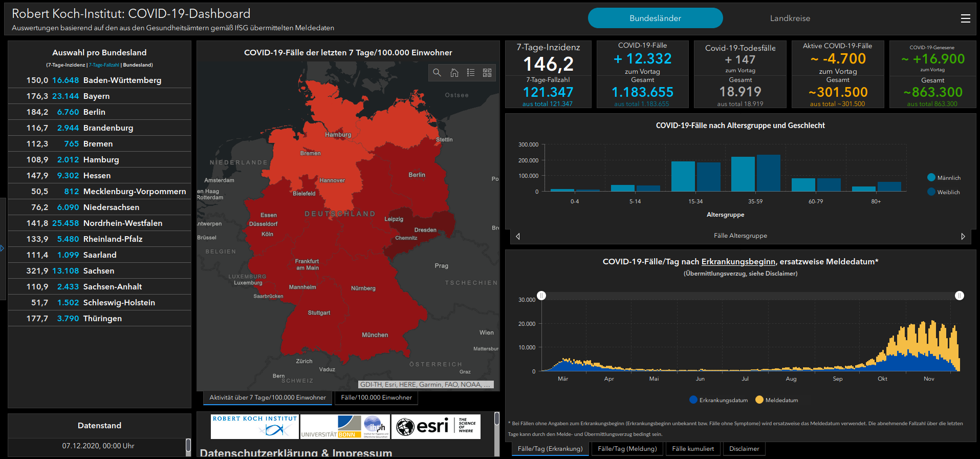The height and width of the screenshot is (459, 980).
Task: Open the hamburger menu in header
Action: click(965, 18)
